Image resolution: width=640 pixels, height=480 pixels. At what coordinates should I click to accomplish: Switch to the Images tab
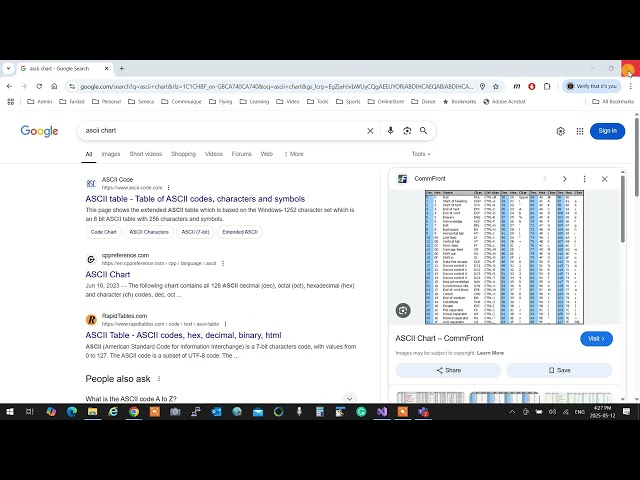tap(111, 154)
